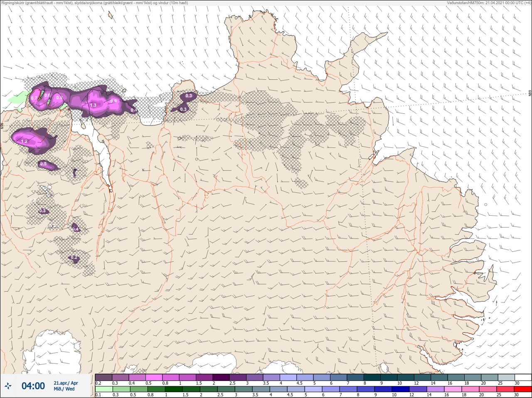Viewport: 532px width, 398px height.
Task: Click the Veðurstofan star logo beside 04:00
Action: click(8, 386)
